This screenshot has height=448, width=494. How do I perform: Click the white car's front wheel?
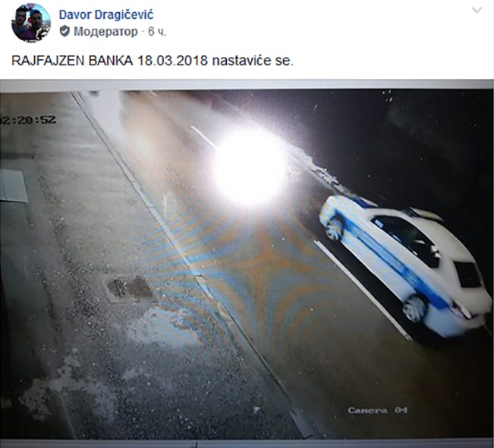(334, 229)
